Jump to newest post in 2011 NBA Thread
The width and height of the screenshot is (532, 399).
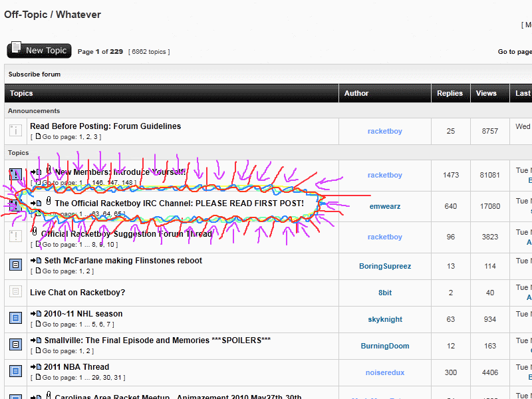tap(36, 367)
